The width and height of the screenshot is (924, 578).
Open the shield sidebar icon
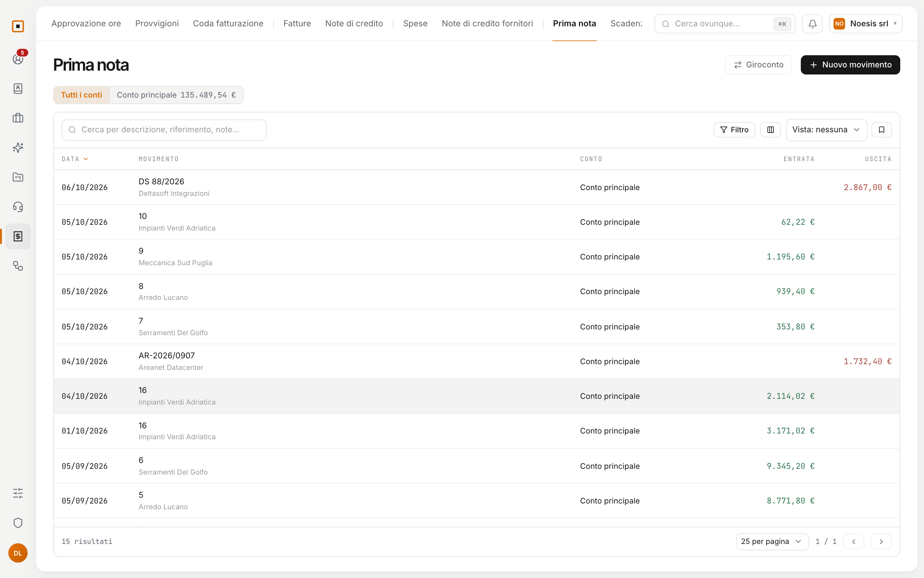[18, 522]
